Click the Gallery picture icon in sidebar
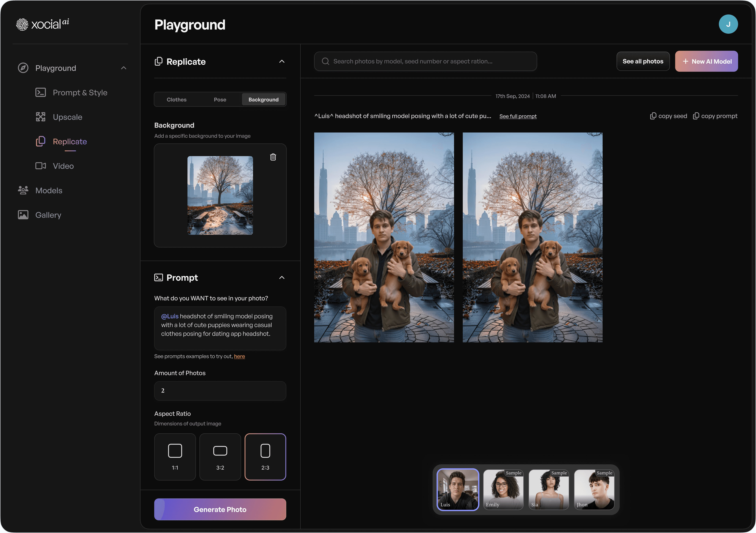The height and width of the screenshot is (533, 756). point(23,215)
